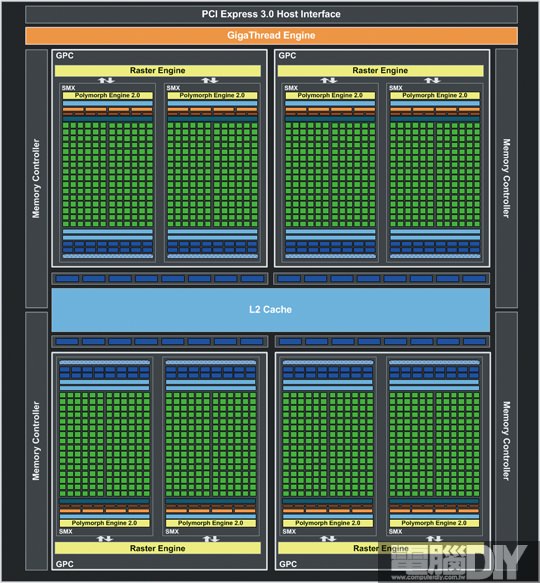
Task: Click the arrows icon above the bottom-left Raster Engine
Action: pos(105,538)
